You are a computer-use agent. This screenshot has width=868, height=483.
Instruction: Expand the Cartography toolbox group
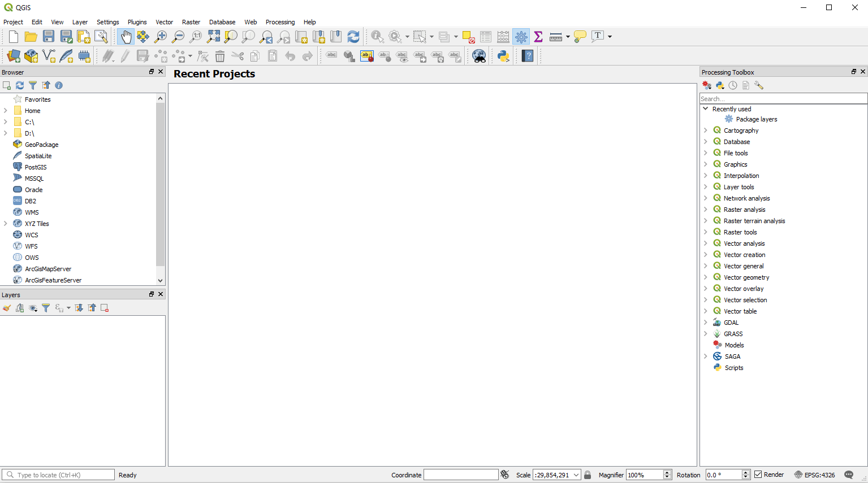click(x=705, y=130)
